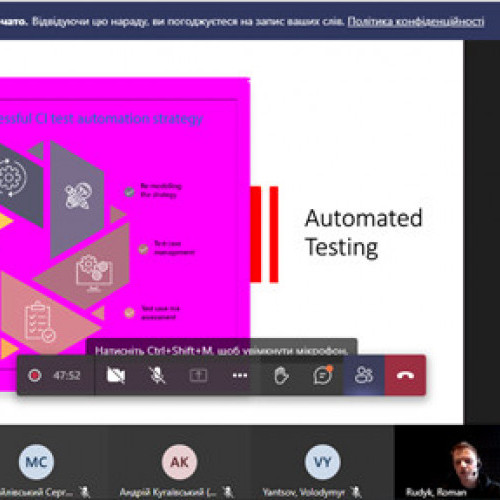The height and width of the screenshot is (500, 500).
Task: Click the share screen icon
Action: click(x=198, y=376)
